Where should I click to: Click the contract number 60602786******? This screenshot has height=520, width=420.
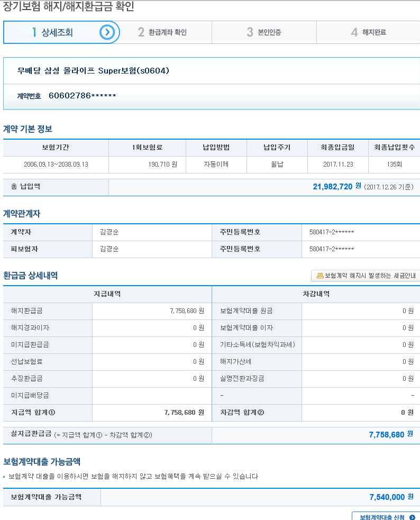point(82,96)
